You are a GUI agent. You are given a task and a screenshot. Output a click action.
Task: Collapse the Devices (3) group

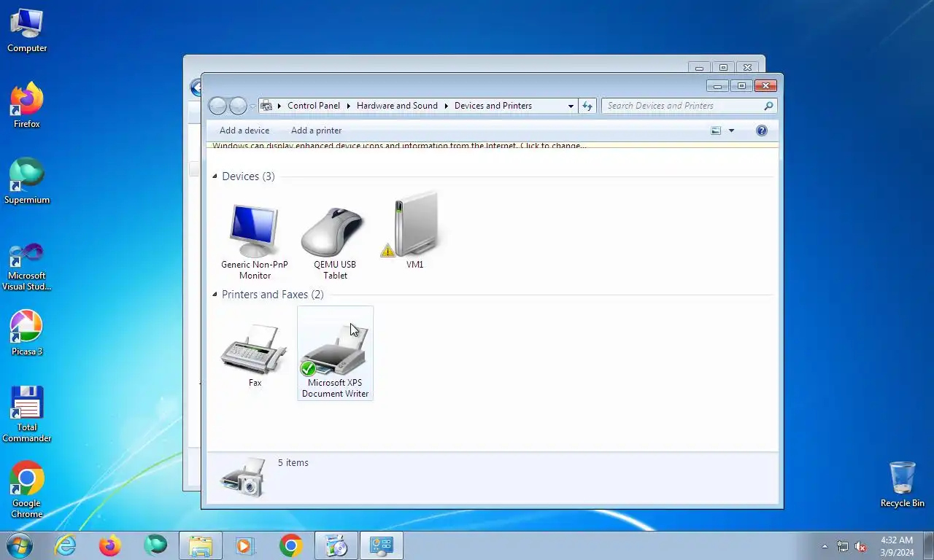[215, 176]
